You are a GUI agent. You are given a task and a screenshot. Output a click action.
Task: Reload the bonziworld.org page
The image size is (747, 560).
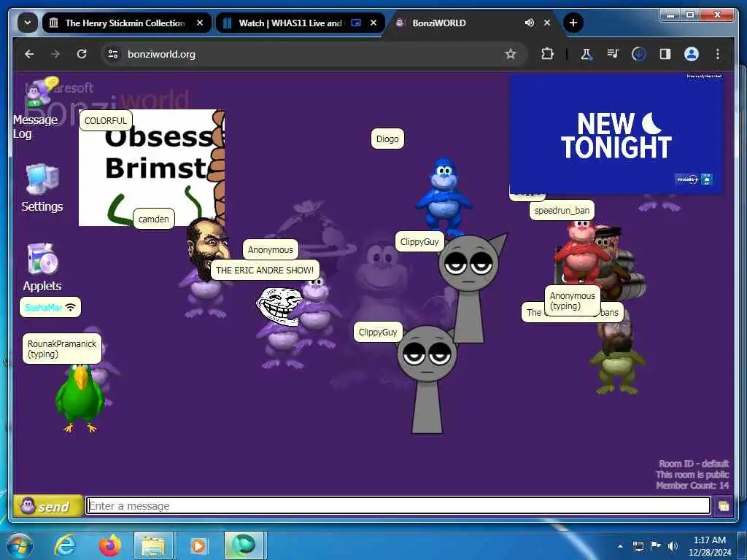82,54
